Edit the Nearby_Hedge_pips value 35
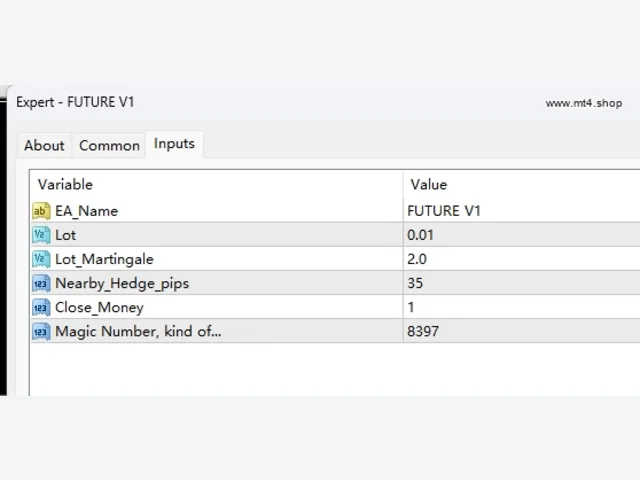 (x=522, y=283)
